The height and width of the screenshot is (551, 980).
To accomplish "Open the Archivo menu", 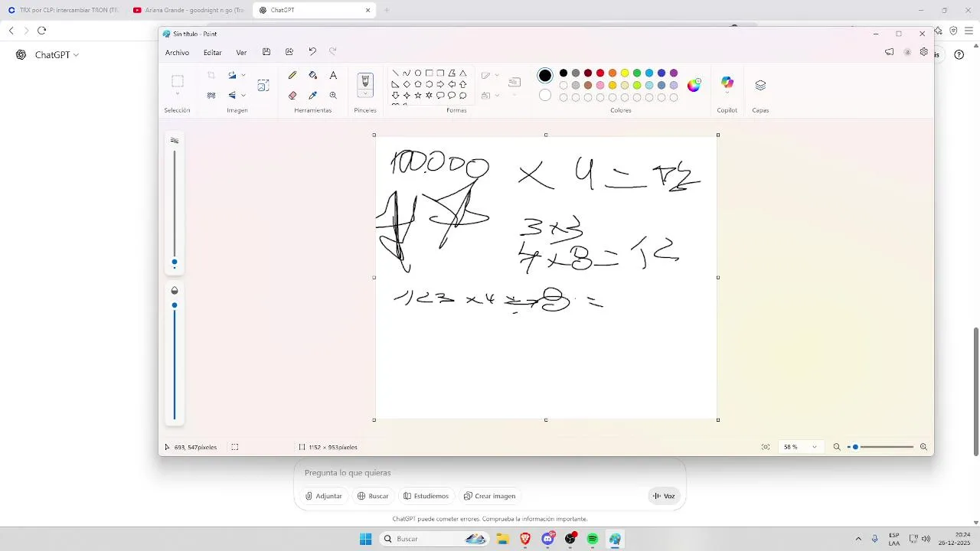I will 177,53.
